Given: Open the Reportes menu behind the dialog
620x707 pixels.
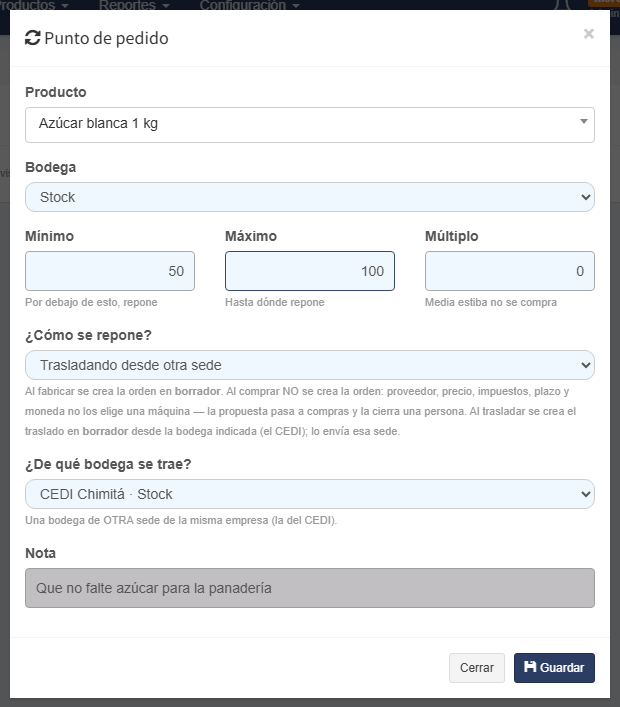Looking at the screenshot, I should 134,5.
